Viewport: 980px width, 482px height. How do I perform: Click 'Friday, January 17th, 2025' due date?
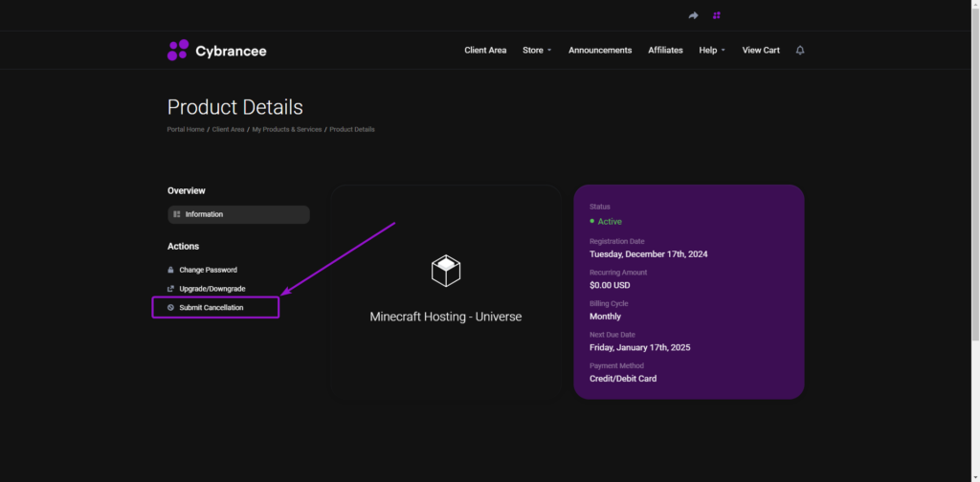(x=640, y=348)
